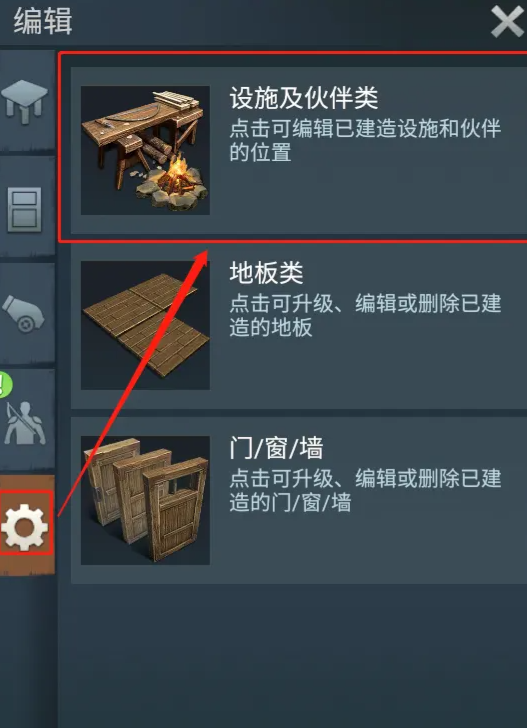Click description text about 已建造设施和伙伴的位置
This screenshot has width=527, height=728.
coord(365,140)
